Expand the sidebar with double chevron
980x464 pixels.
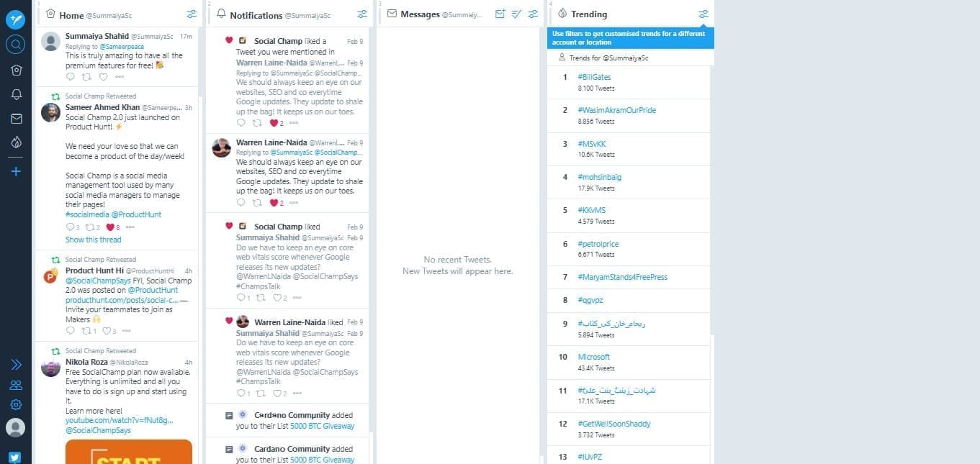pyautogui.click(x=16, y=365)
